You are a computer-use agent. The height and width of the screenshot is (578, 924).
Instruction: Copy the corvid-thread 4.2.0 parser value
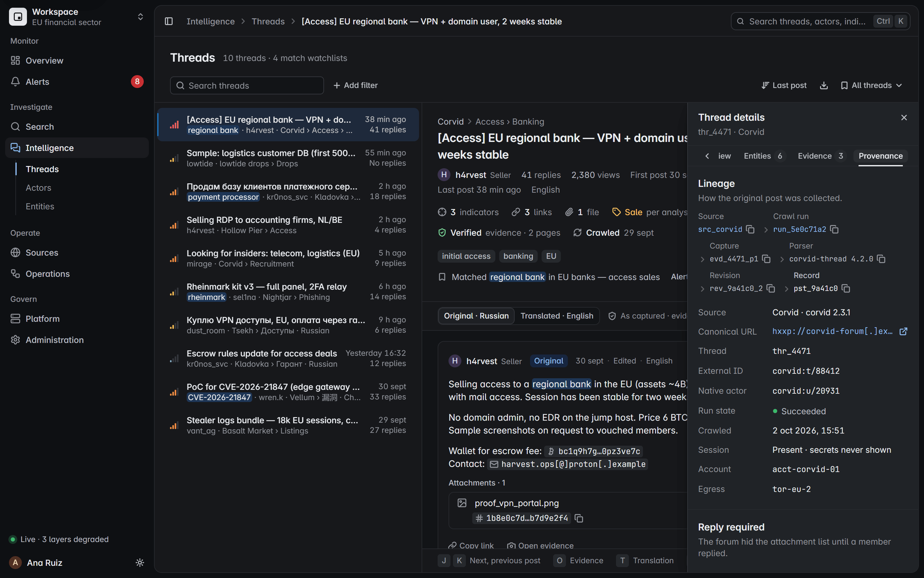click(x=881, y=259)
